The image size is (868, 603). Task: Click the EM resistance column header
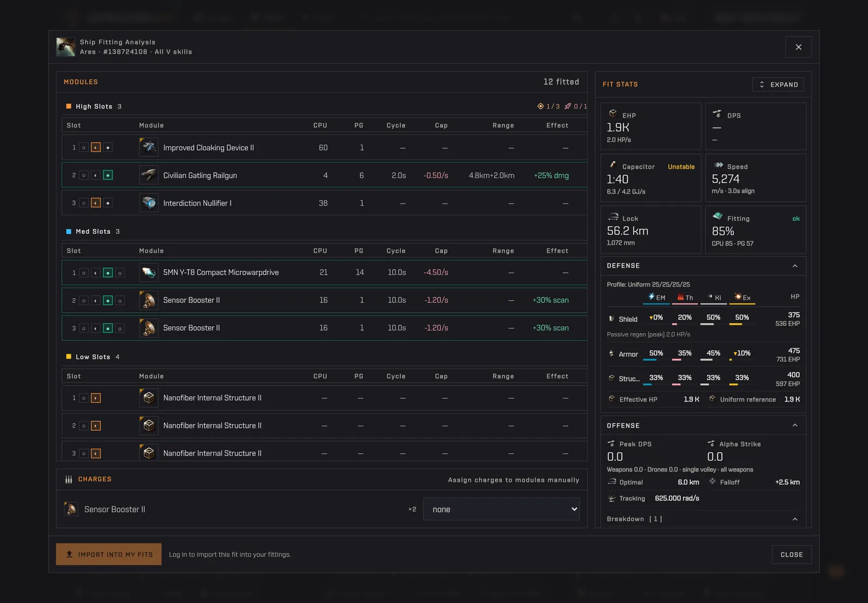pos(656,297)
